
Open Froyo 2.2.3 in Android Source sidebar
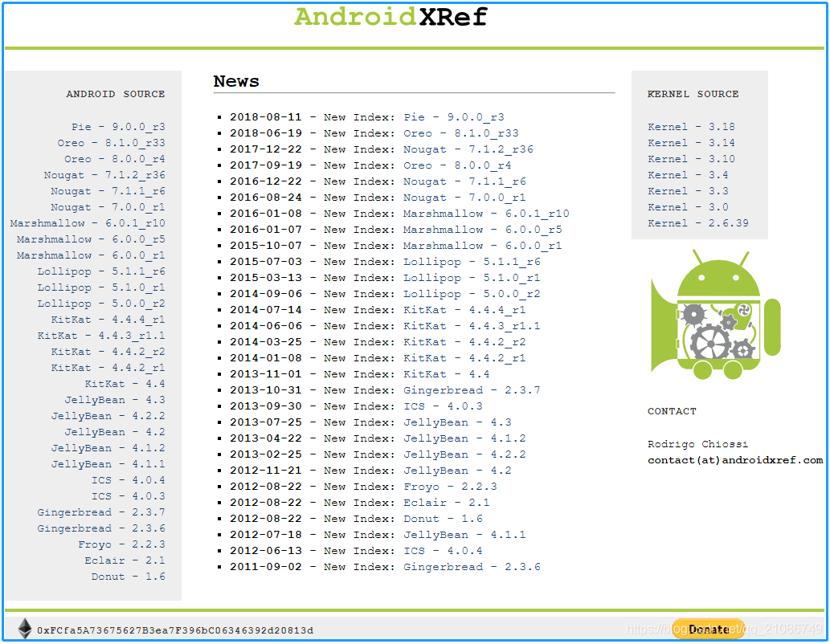[x=122, y=544]
